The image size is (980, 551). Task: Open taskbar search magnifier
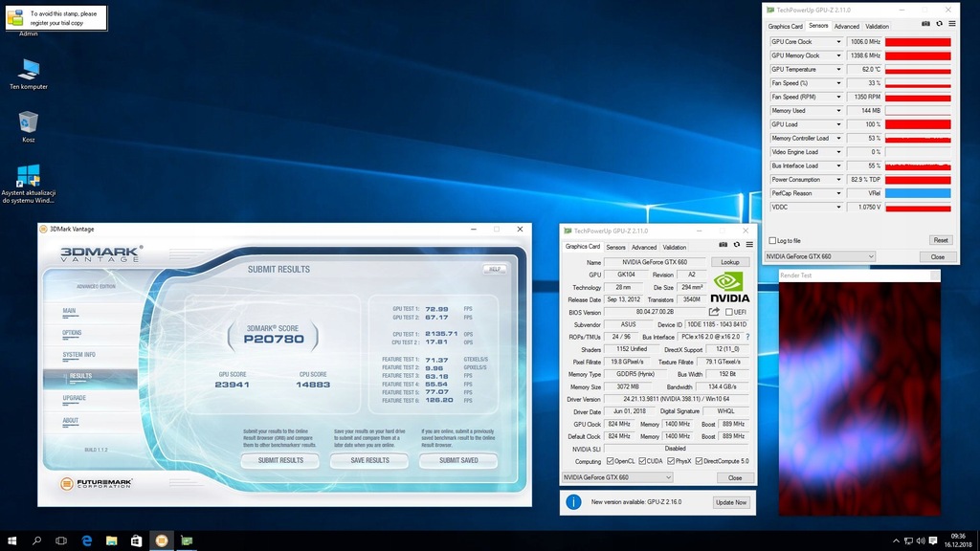point(36,540)
